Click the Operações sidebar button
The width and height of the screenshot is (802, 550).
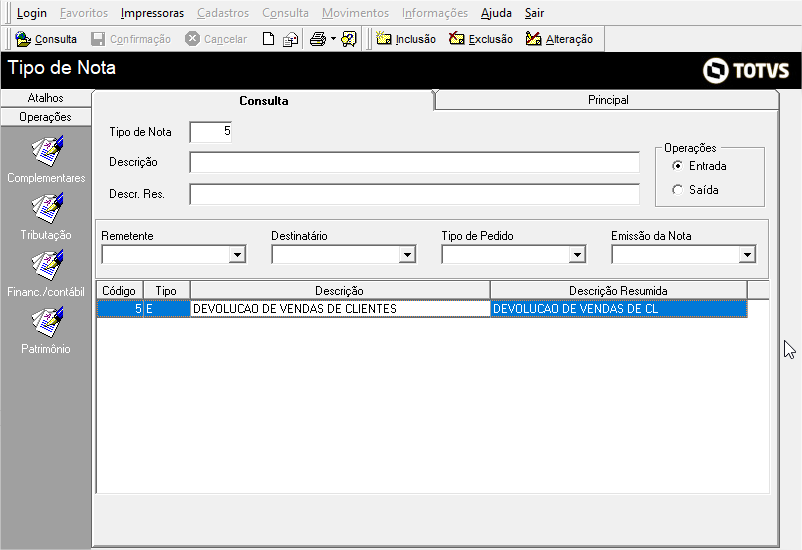point(46,117)
